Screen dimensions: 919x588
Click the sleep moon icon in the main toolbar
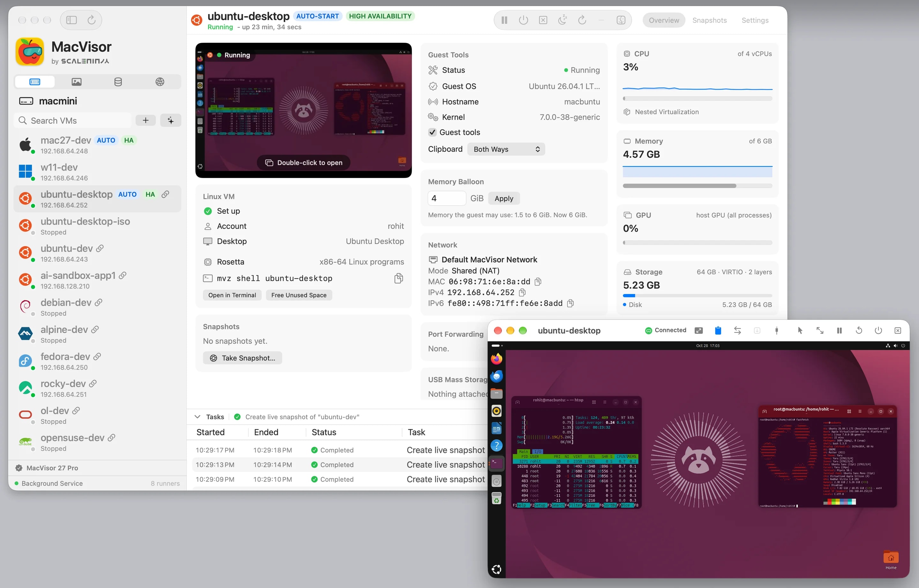[563, 20]
